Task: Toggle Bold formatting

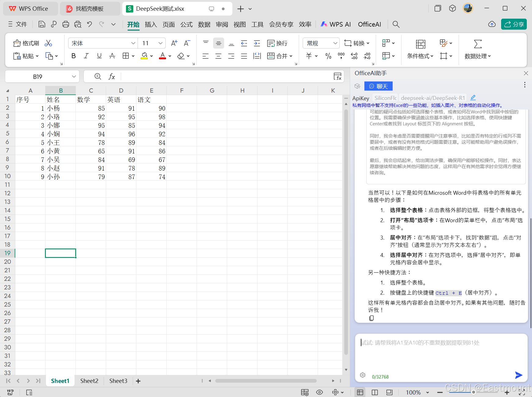Action: [74, 56]
